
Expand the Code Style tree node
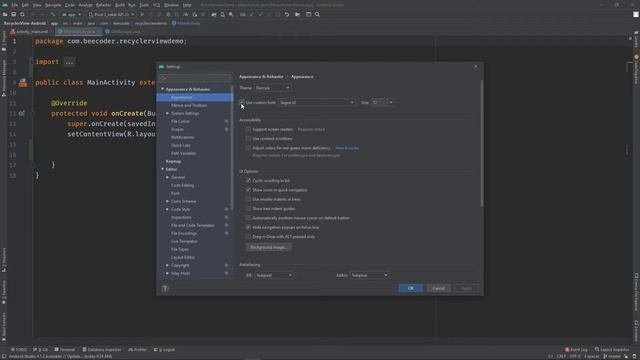(167, 209)
